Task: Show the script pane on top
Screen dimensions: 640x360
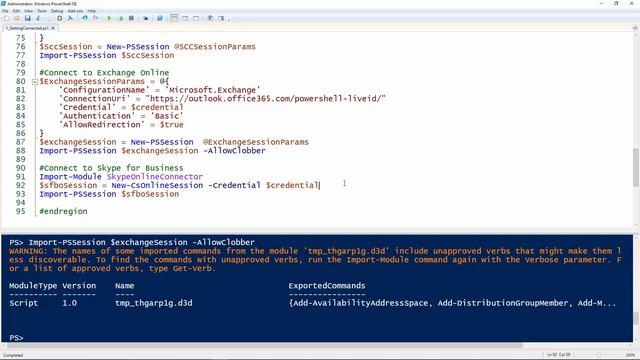Action: pyautogui.click(x=174, y=18)
